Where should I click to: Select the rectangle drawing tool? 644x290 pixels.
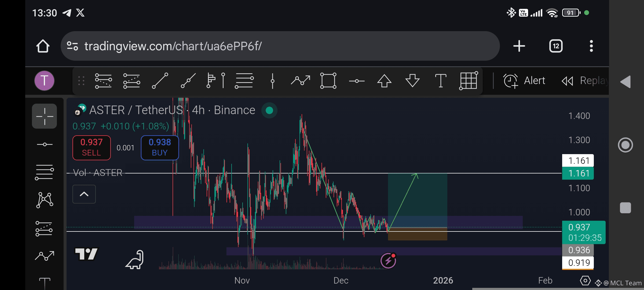(x=328, y=81)
